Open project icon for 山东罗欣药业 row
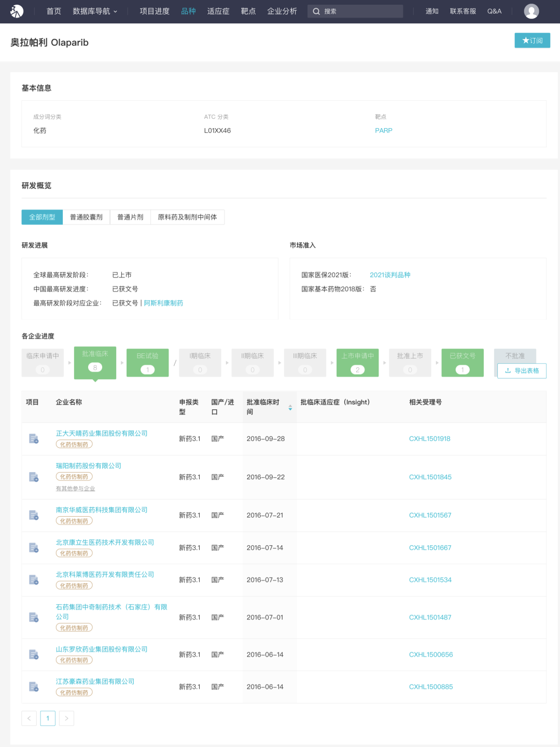This screenshot has height=747, width=560. click(34, 655)
